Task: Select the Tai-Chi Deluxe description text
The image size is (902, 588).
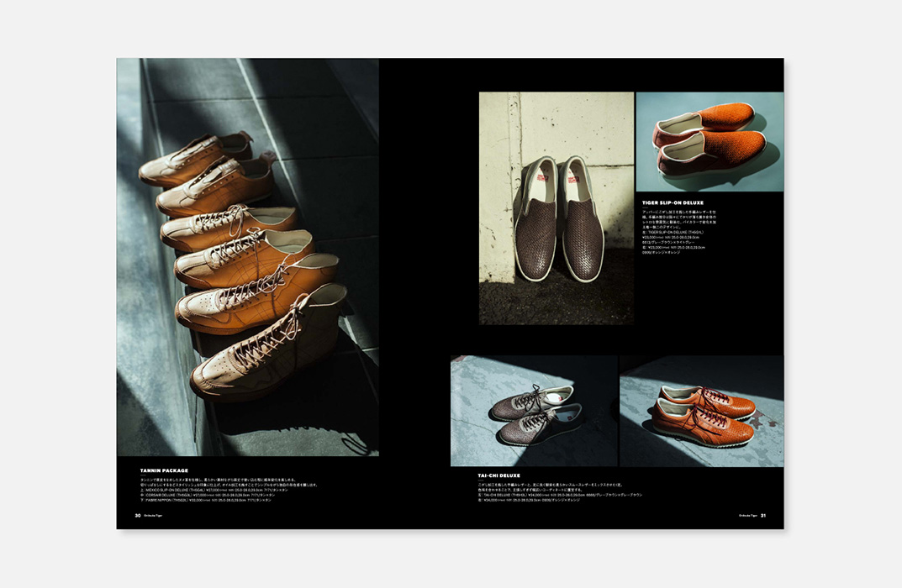Action: [x=559, y=492]
